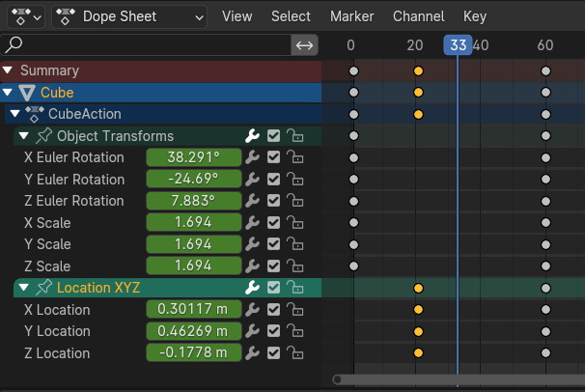
Task: Click the channel search field
Action: (146, 45)
